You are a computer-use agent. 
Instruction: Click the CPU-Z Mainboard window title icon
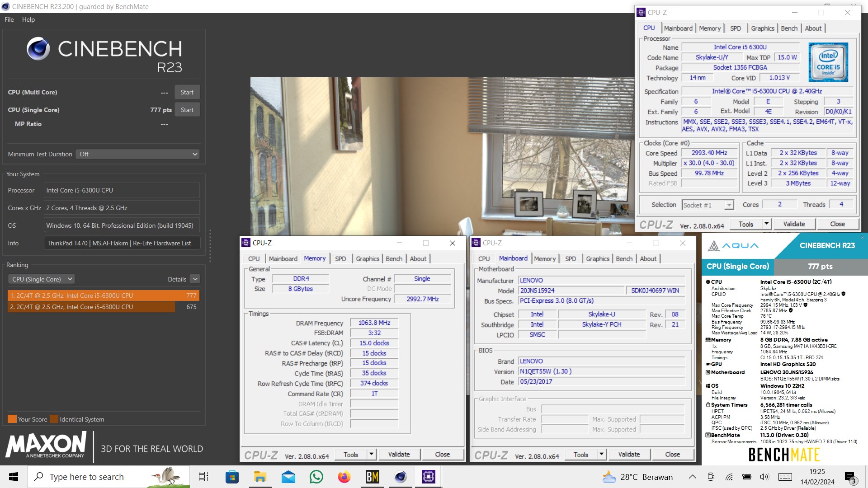click(x=476, y=243)
